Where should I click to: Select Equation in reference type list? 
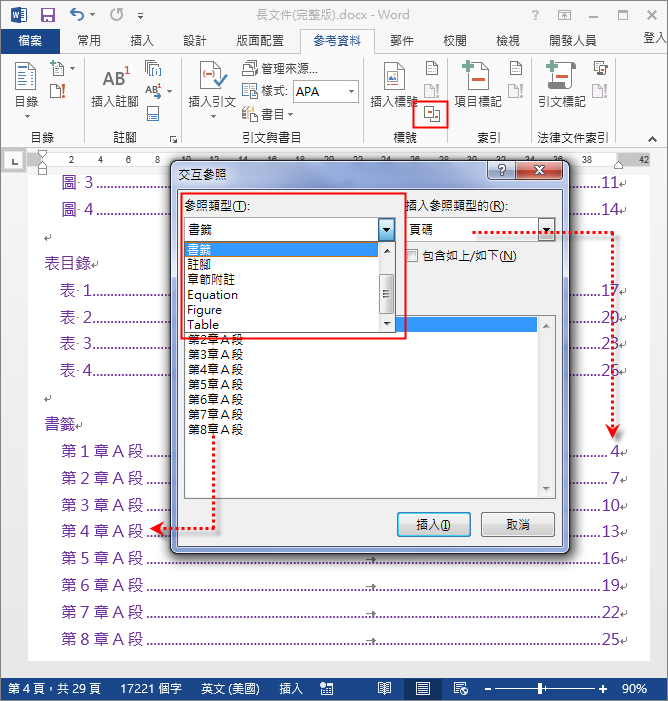(x=281, y=295)
